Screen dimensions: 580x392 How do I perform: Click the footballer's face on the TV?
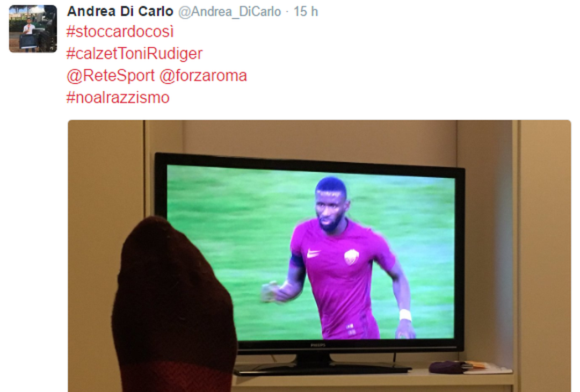(x=329, y=208)
